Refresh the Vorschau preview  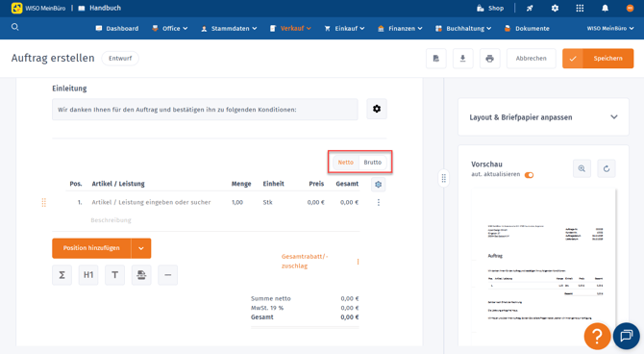coord(607,168)
